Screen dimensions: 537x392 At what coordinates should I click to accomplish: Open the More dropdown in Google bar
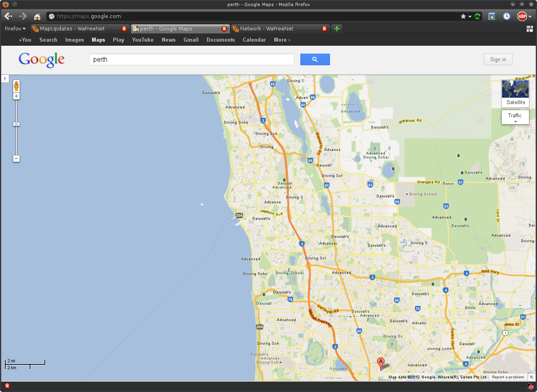click(x=282, y=40)
